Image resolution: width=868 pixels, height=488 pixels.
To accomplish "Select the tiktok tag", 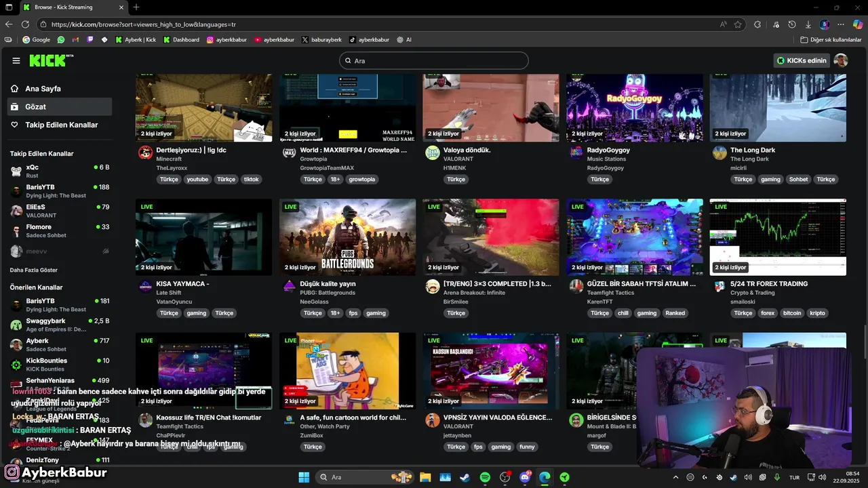I will pyautogui.click(x=252, y=180).
